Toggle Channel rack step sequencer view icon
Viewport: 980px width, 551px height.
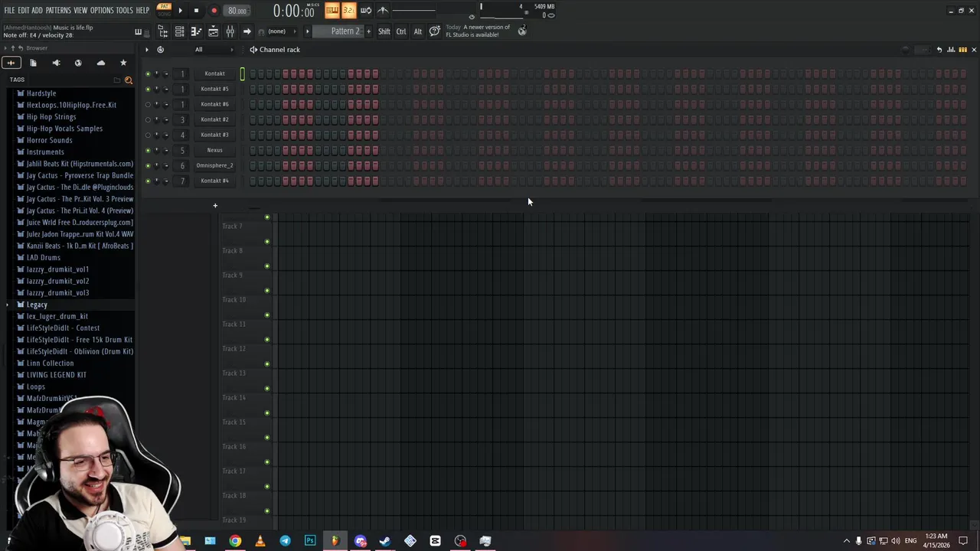click(x=962, y=50)
